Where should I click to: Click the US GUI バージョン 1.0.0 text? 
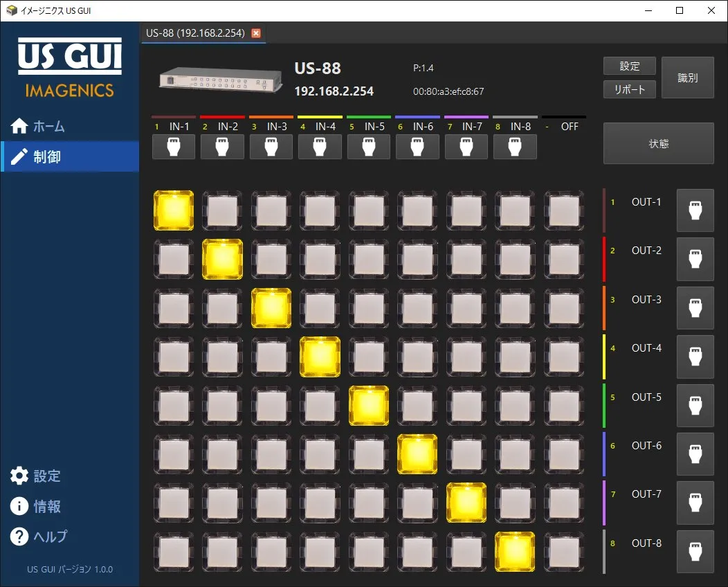click(70, 570)
